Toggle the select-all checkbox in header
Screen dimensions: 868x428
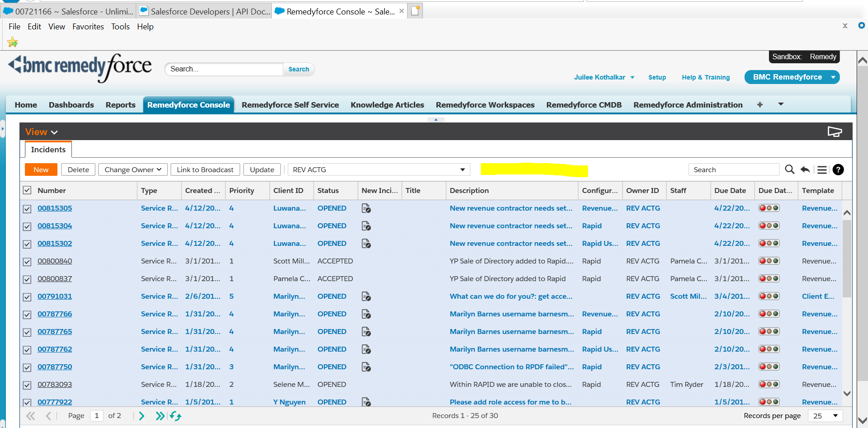(27, 190)
